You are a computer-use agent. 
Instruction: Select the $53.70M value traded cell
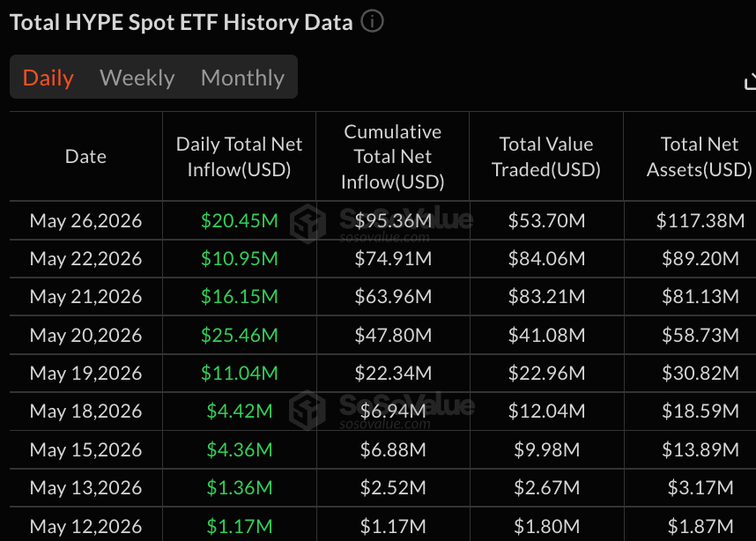point(547,220)
